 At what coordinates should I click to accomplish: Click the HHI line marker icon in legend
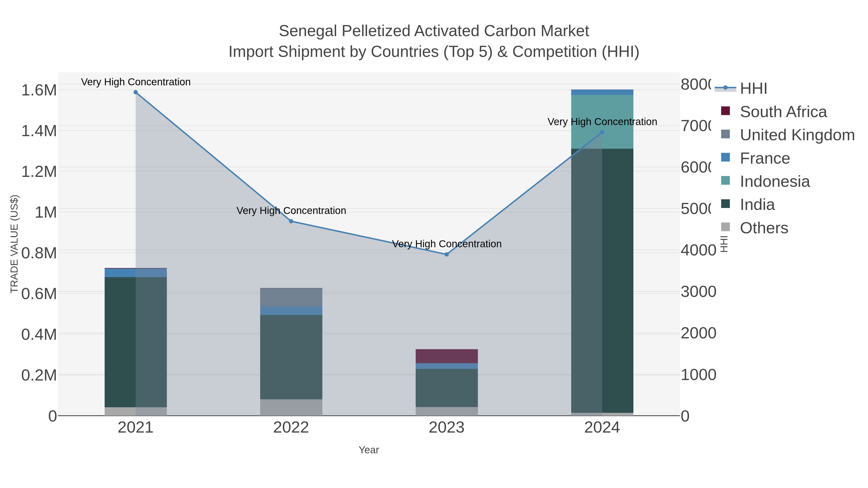point(726,88)
